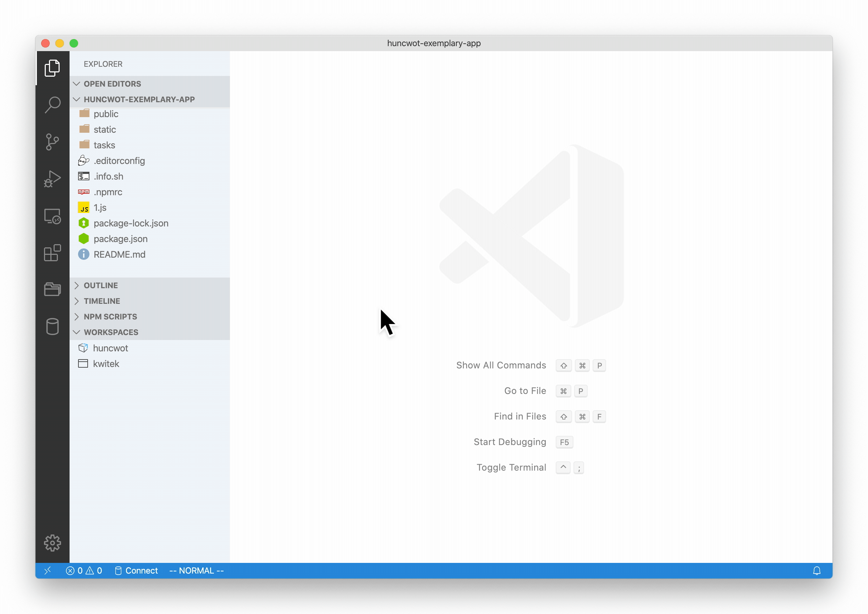The width and height of the screenshot is (868, 614).
Task: Open the package.json file
Action: pyautogui.click(x=120, y=239)
